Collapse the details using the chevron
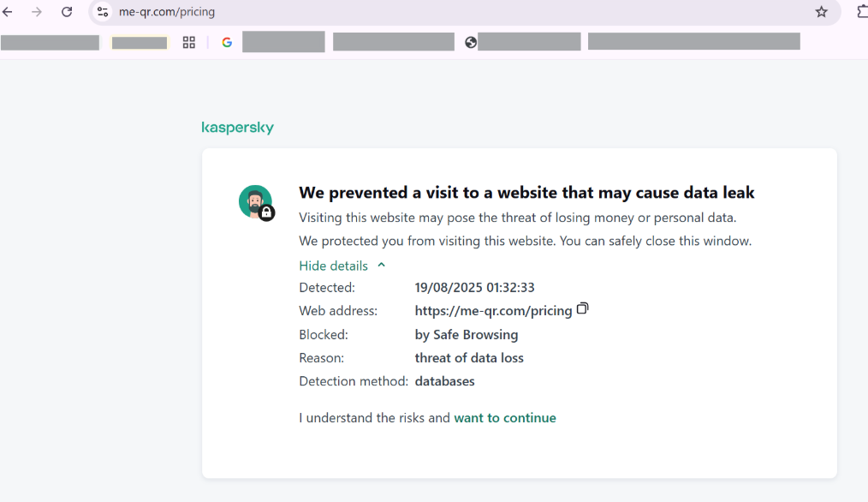This screenshot has width=868, height=502. coord(381,266)
